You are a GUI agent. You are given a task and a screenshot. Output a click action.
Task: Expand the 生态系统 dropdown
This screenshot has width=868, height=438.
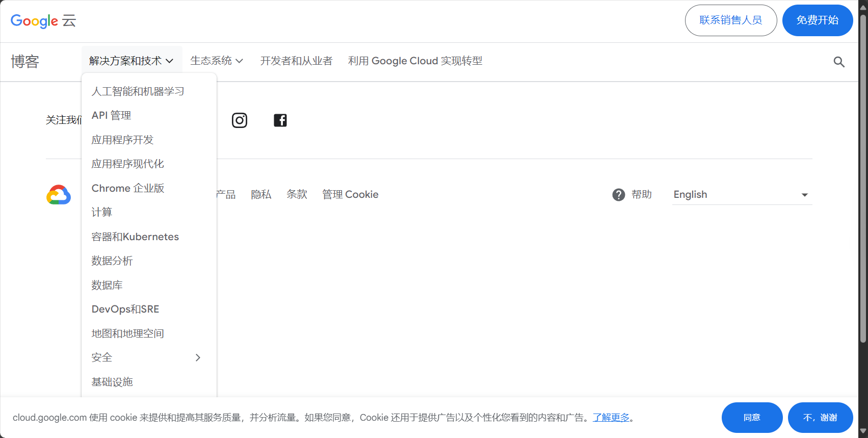[217, 61]
